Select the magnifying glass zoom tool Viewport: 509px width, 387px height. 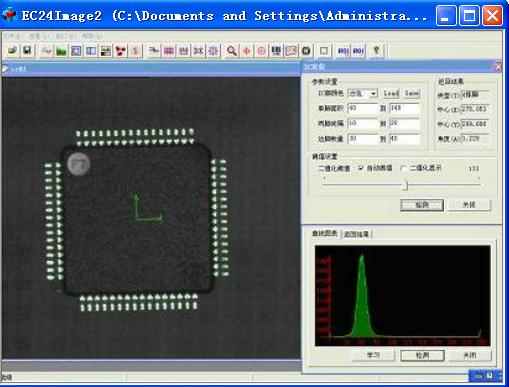point(231,51)
